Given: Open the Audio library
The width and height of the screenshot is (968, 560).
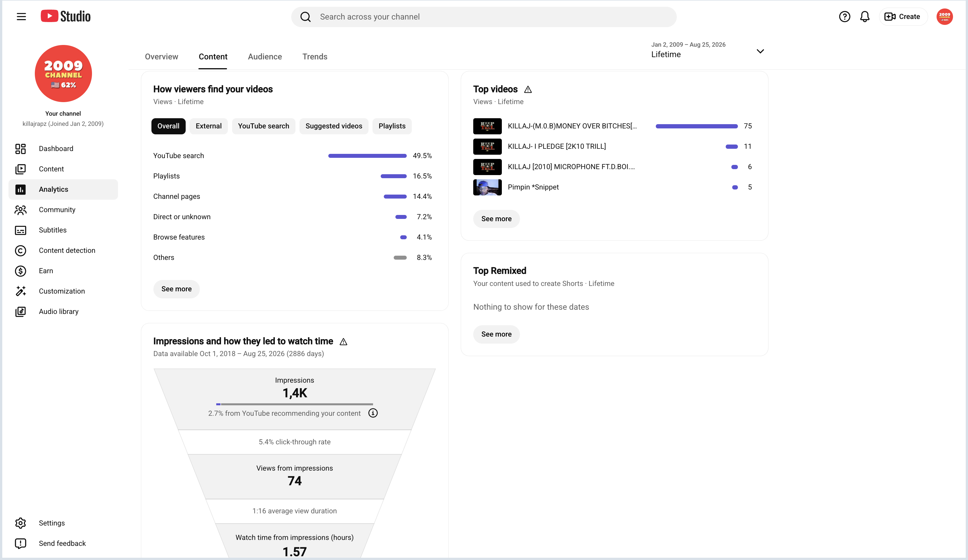Looking at the screenshot, I should click(63, 311).
